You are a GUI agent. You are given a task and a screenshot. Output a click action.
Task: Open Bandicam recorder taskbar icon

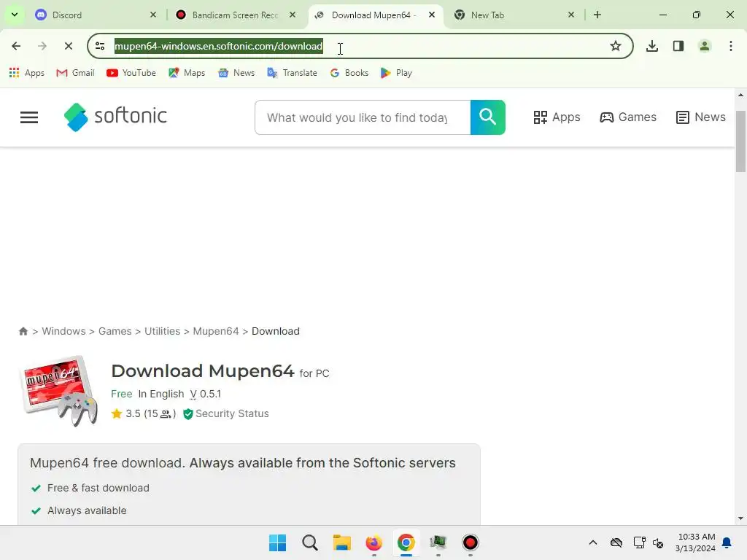(471, 542)
